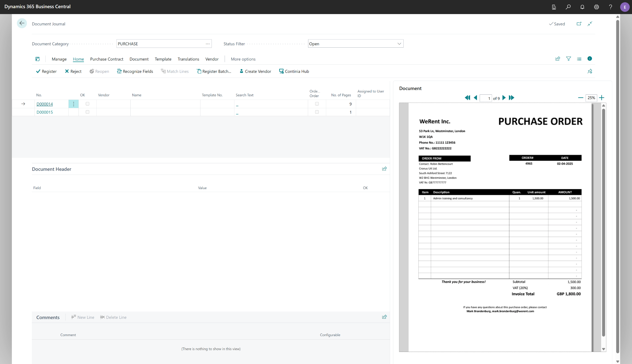Image resolution: width=632 pixels, height=364 pixels.
Task: Open the Document menu
Action: click(x=139, y=59)
